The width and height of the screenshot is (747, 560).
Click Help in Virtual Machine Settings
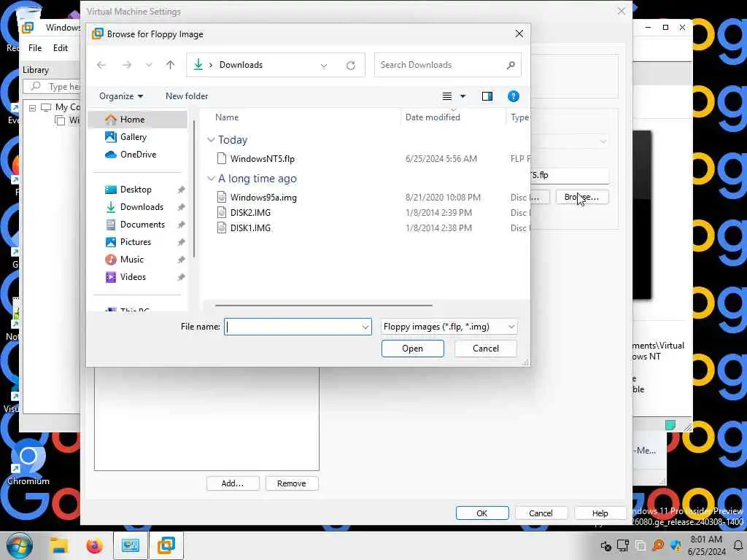pos(600,513)
